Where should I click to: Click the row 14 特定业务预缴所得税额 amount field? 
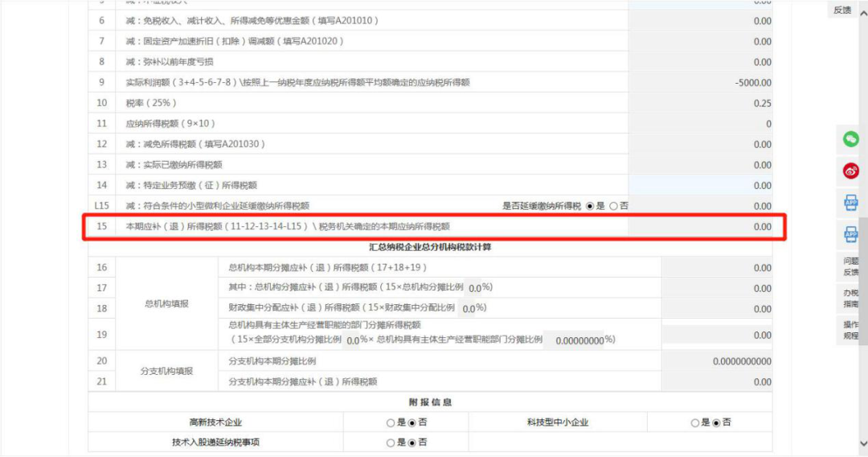700,185
